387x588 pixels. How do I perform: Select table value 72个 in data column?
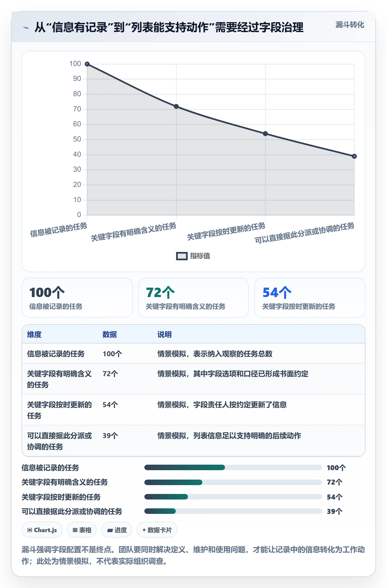110,374
